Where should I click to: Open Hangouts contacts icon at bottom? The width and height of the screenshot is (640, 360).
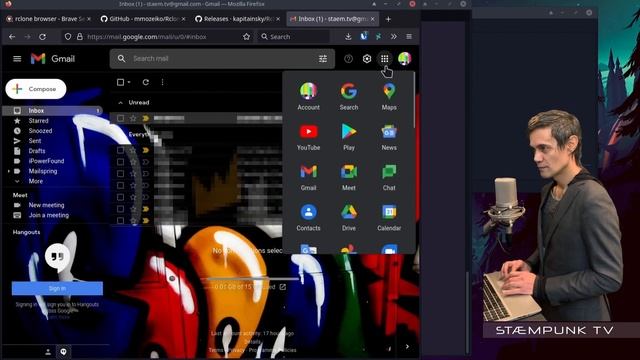[x=48, y=351]
